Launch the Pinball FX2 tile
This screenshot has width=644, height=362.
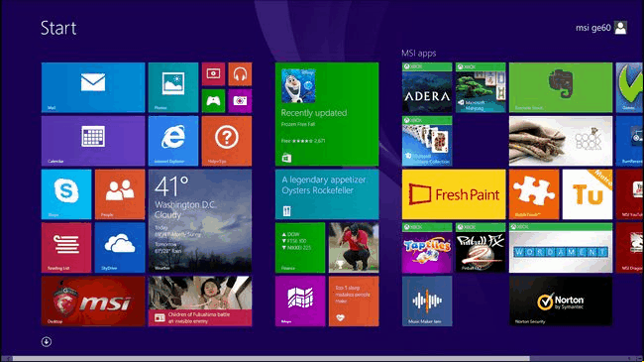point(481,248)
